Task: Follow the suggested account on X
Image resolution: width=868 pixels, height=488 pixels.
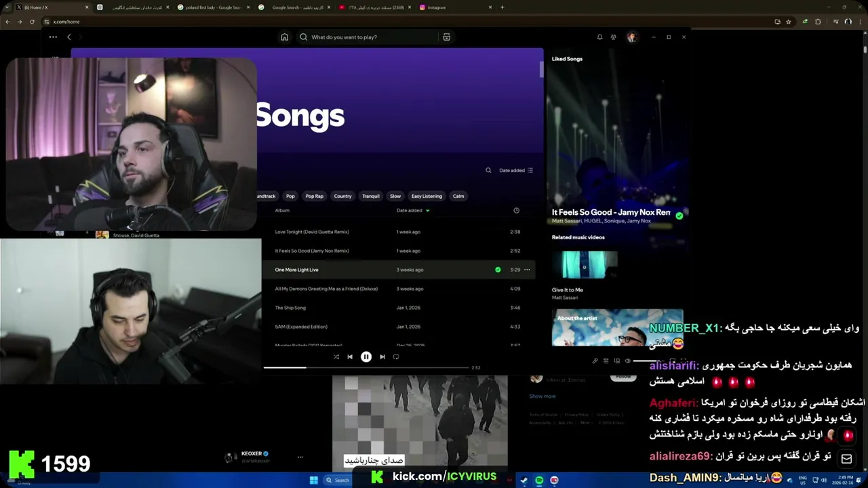Action: point(623,377)
